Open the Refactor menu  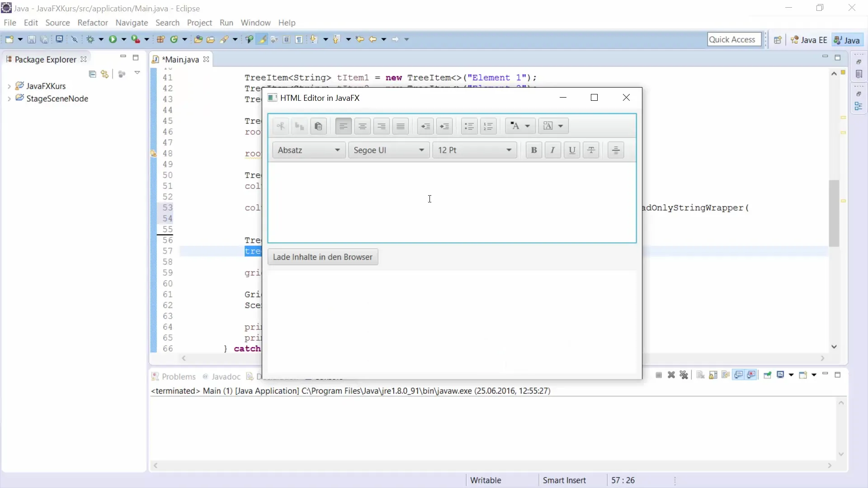click(x=93, y=23)
